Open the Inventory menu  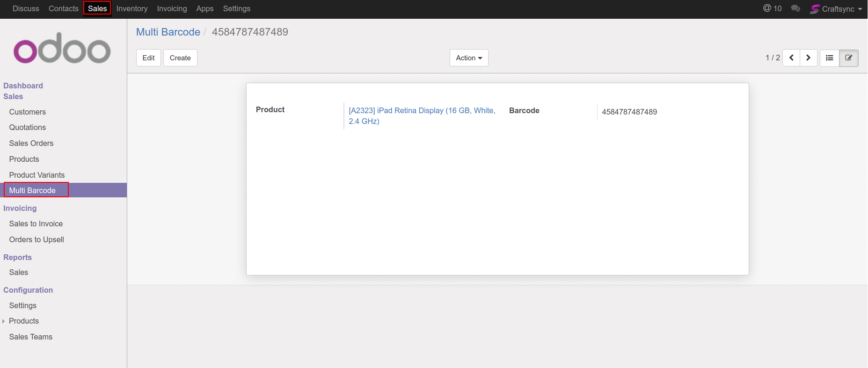[x=131, y=8]
